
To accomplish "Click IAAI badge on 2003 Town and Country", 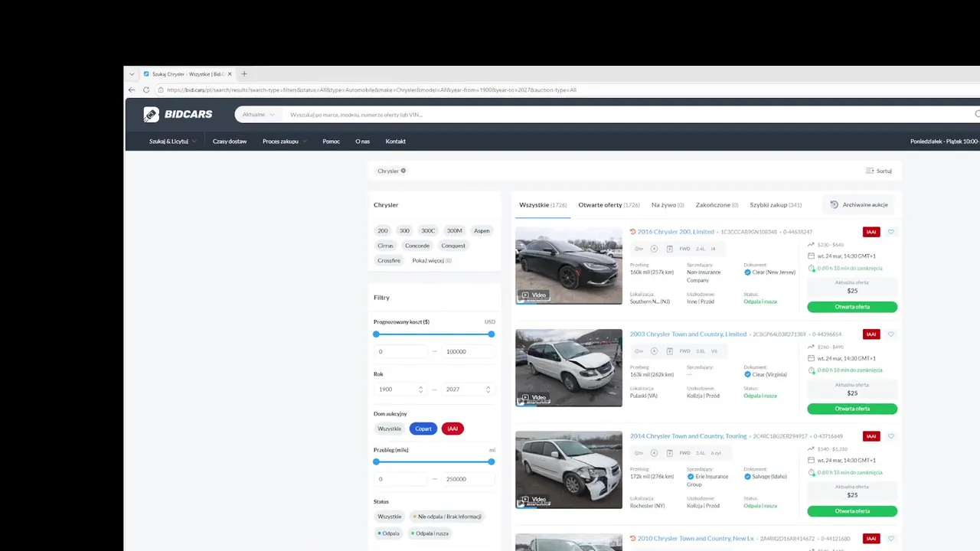I will coord(871,334).
